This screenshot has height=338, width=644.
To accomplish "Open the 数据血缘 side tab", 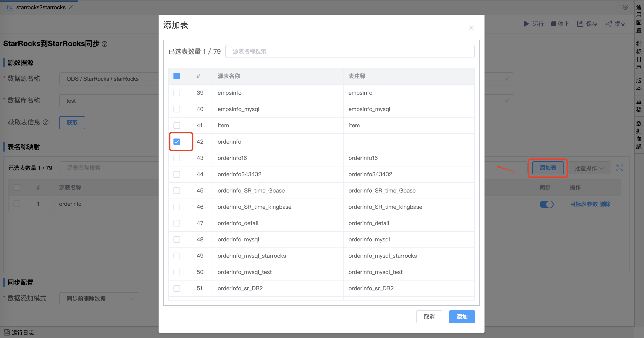I will (639, 135).
